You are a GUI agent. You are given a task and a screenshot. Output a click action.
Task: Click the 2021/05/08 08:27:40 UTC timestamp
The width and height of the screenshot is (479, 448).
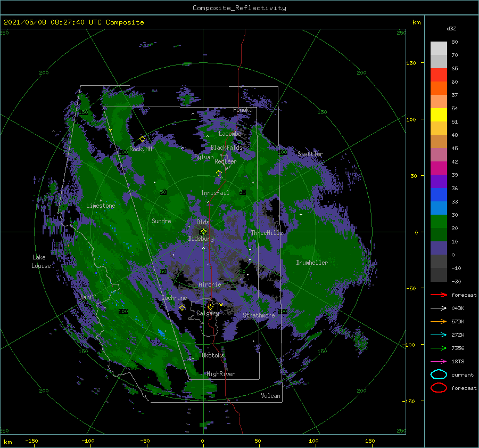[73, 22]
